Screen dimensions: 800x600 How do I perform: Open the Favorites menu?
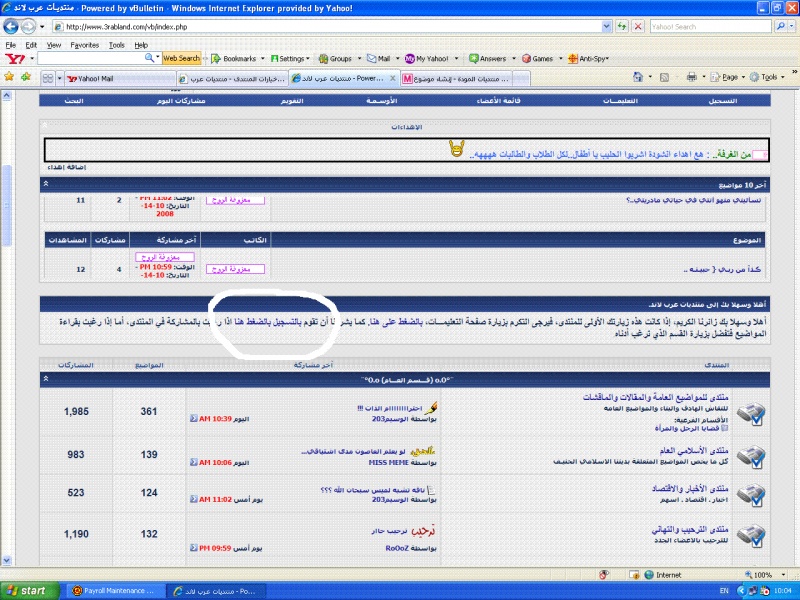tap(85, 45)
